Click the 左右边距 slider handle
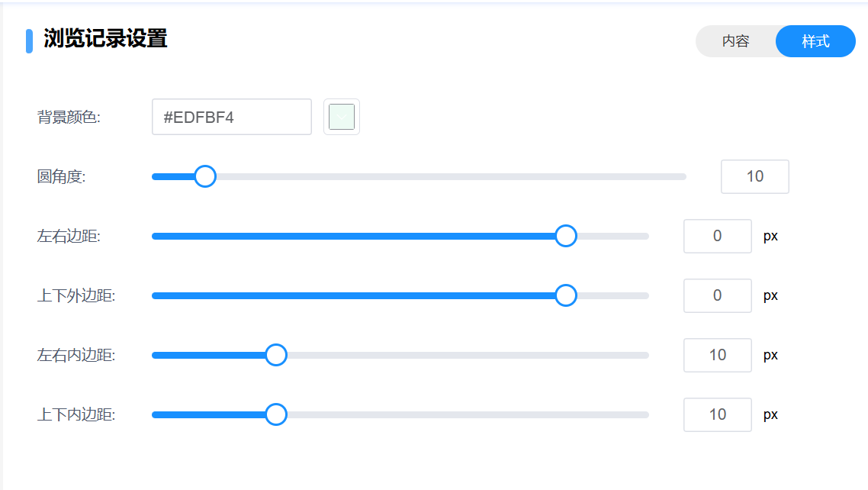 click(x=565, y=236)
